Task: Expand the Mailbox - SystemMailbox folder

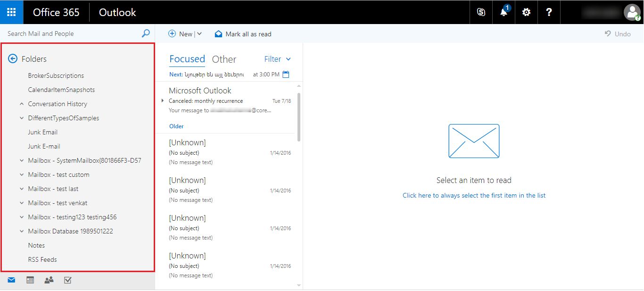Action: click(22, 160)
